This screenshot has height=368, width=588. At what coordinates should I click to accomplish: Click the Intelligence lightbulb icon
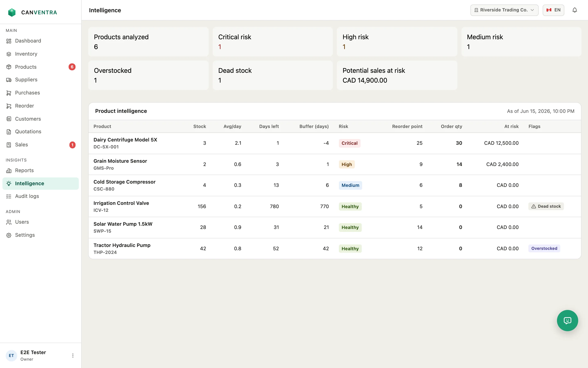[9, 184]
